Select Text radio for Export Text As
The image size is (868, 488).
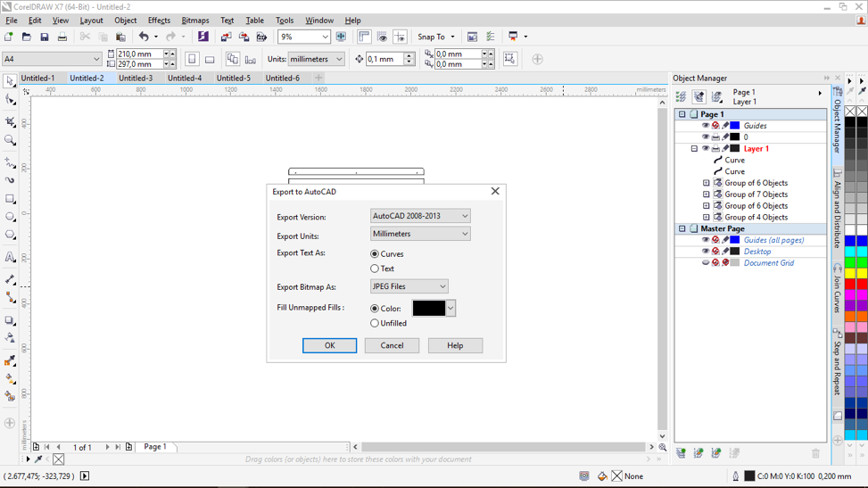[x=375, y=269]
